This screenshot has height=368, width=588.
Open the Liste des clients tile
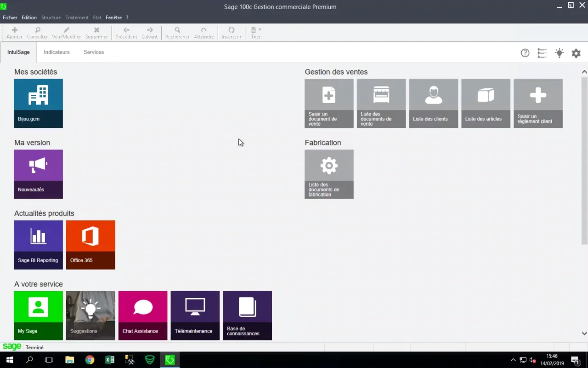434,103
